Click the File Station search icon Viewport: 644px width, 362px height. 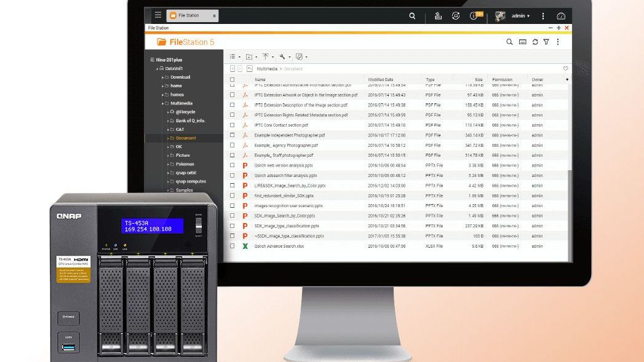[509, 42]
